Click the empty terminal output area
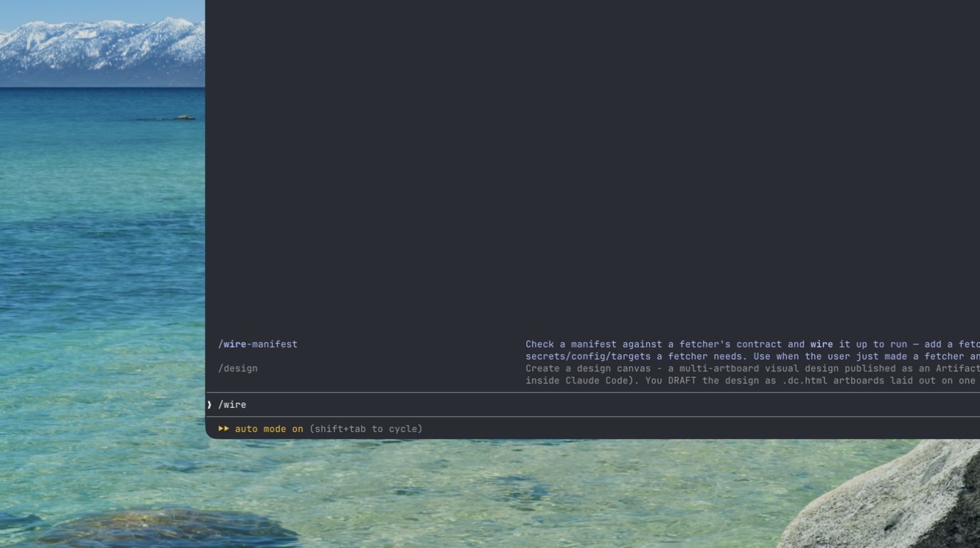Screen dimensions: 980x548 click(593, 164)
